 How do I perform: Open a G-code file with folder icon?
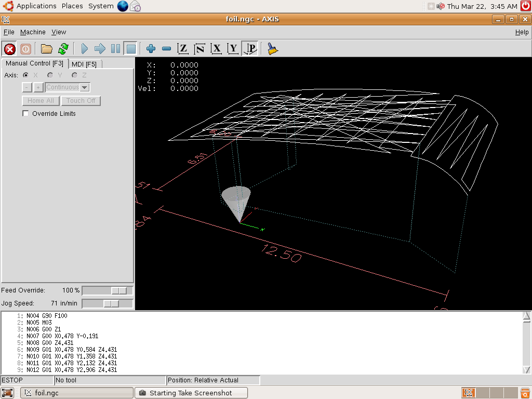[47, 49]
